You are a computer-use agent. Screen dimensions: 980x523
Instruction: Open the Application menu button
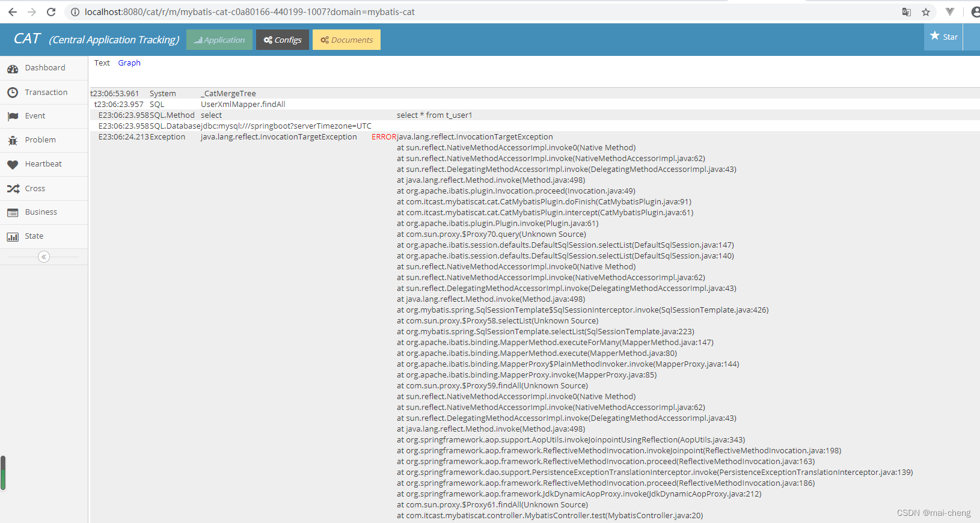(219, 40)
